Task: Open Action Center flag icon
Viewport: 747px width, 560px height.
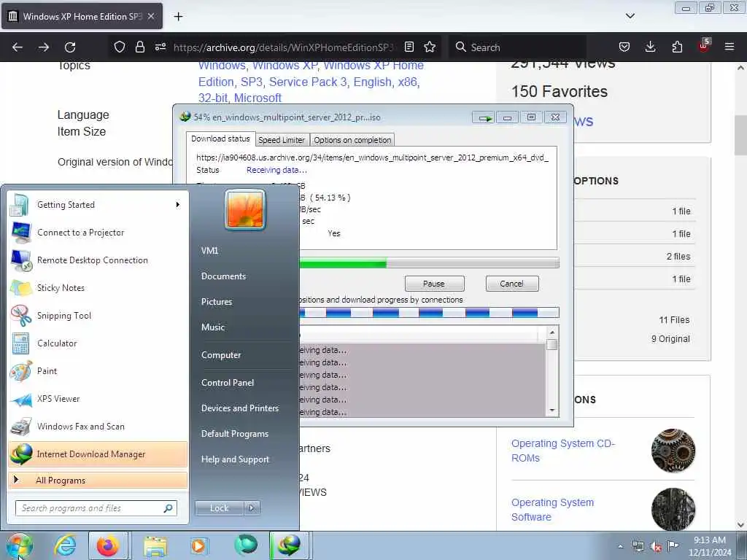Action: click(673, 545)
